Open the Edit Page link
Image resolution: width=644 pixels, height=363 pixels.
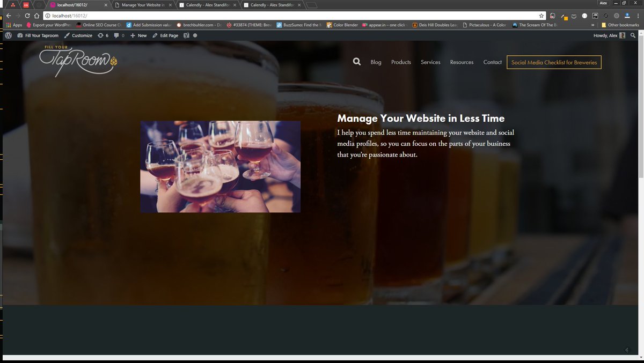tap(165, 35)
